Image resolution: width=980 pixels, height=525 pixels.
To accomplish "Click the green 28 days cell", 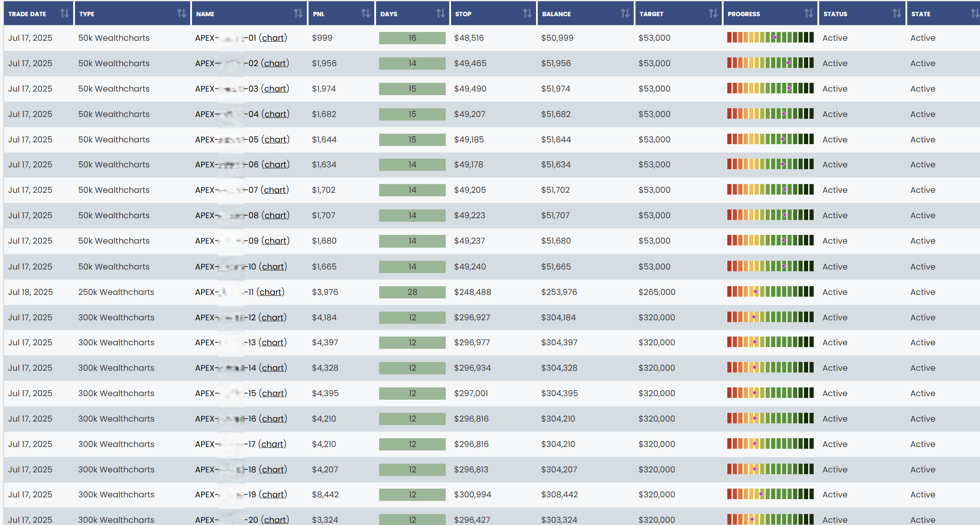I will click(412, 292).
